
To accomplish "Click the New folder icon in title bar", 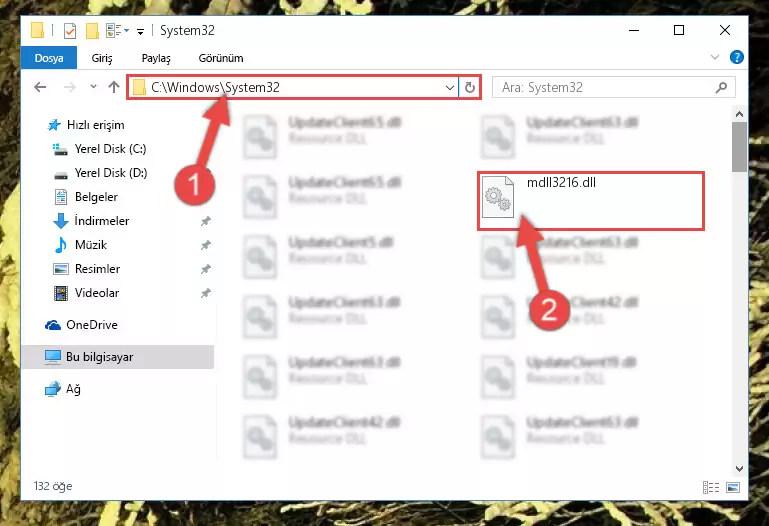I will tap(92, 31).
